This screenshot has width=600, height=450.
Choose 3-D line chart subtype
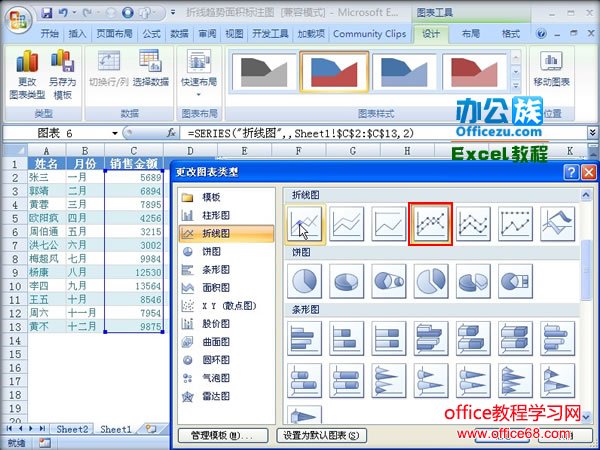pyautogui.click(x=558, y=224)
